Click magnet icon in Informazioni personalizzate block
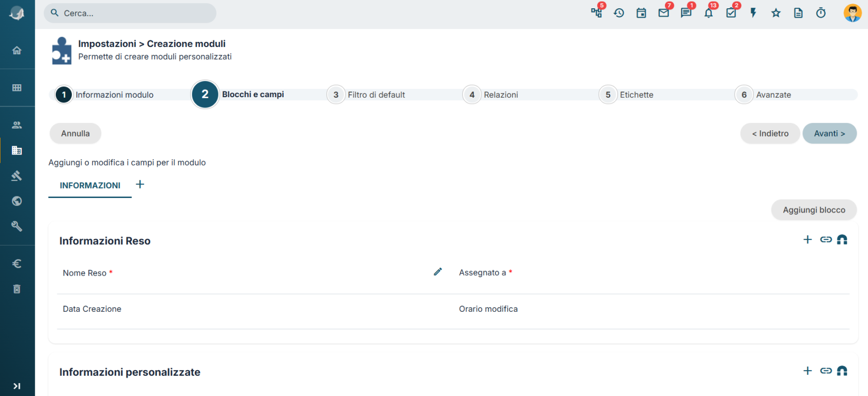Screen dimensions: 868x396 tap(842, 371)
